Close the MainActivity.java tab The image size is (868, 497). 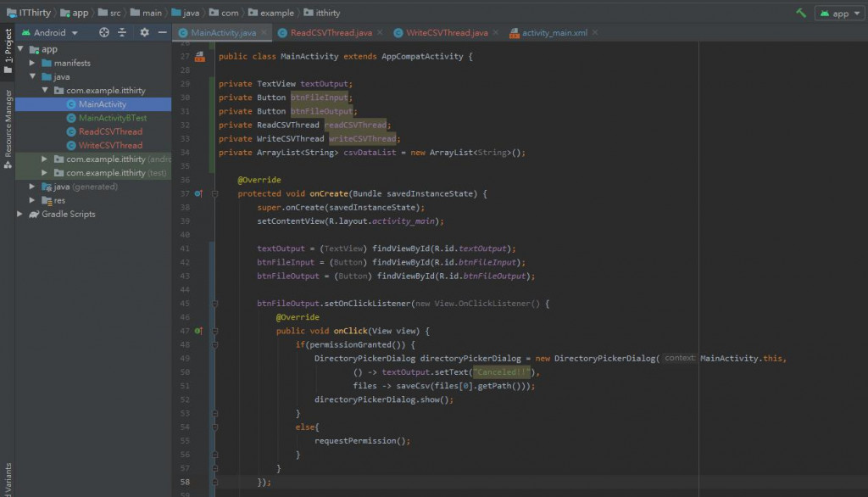pyautogui.click(x=263, y=33)
